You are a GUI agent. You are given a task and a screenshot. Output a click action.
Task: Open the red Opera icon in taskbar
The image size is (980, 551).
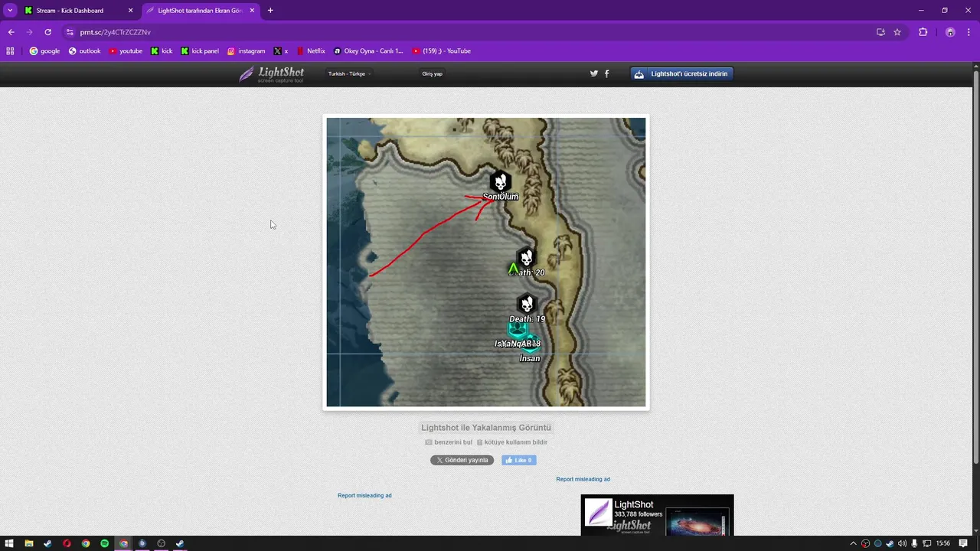[x=67, y=543]
